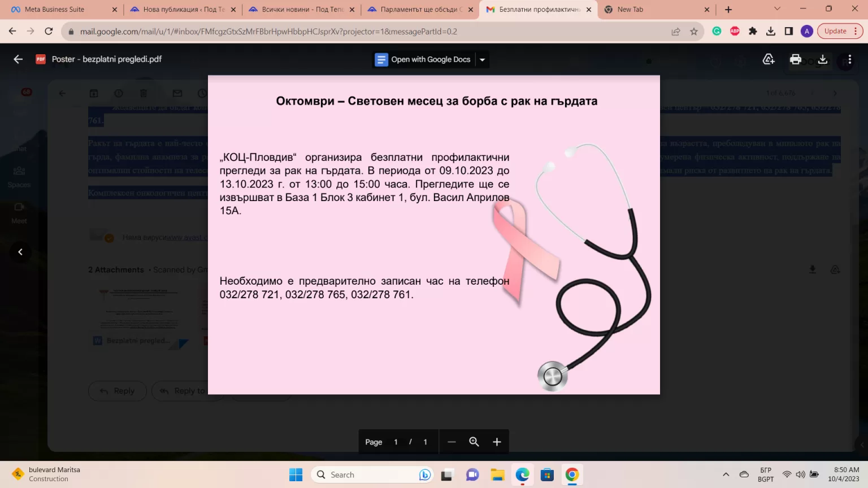Download the PDF file

(x=823, y=59)
